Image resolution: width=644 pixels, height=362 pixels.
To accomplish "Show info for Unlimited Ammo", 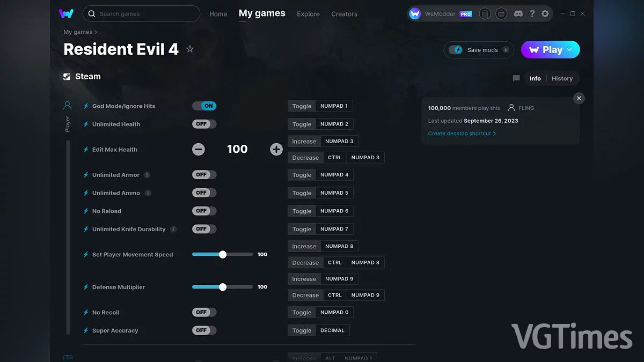I will pos(148,193).
